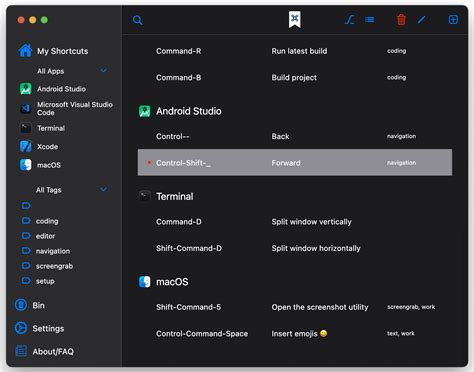Click red dot marker on Forward row
Screen dimensions: 474x372
click(x=149, y=162)
